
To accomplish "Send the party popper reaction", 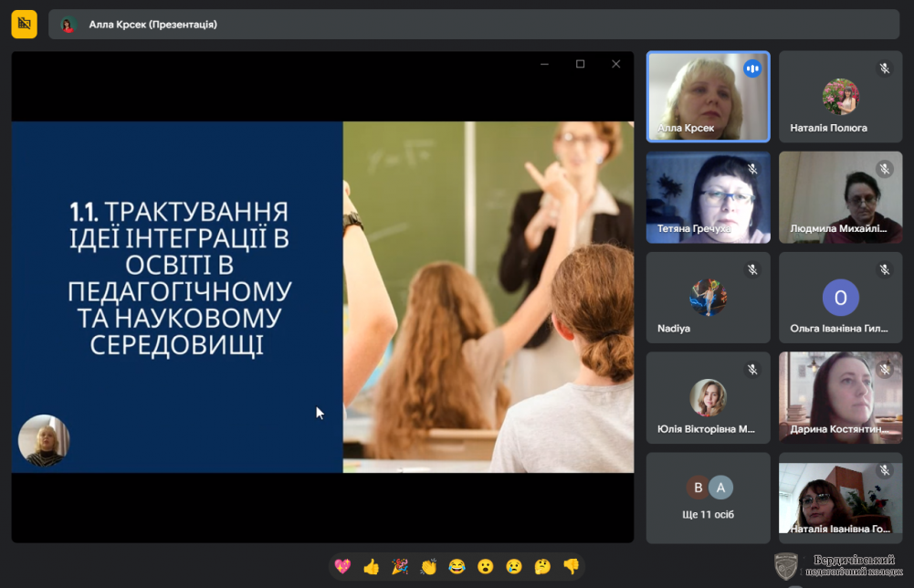I will (400, 566).
